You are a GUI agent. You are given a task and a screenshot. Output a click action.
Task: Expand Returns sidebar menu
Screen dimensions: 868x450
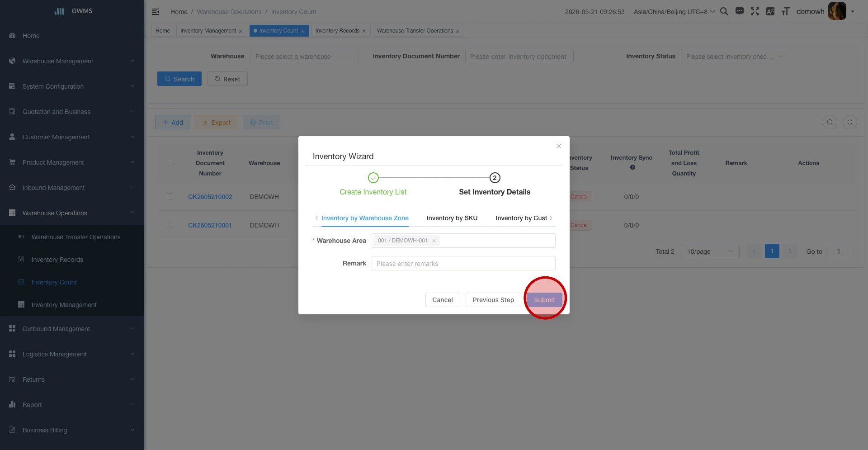point(72,379)
